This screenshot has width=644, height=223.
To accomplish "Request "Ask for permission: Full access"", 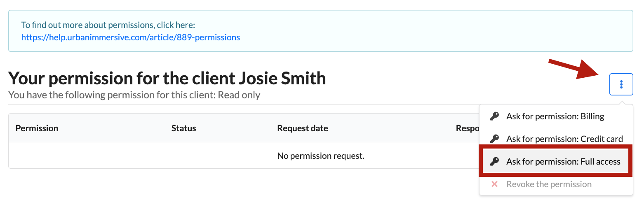I will pos(563,162).
